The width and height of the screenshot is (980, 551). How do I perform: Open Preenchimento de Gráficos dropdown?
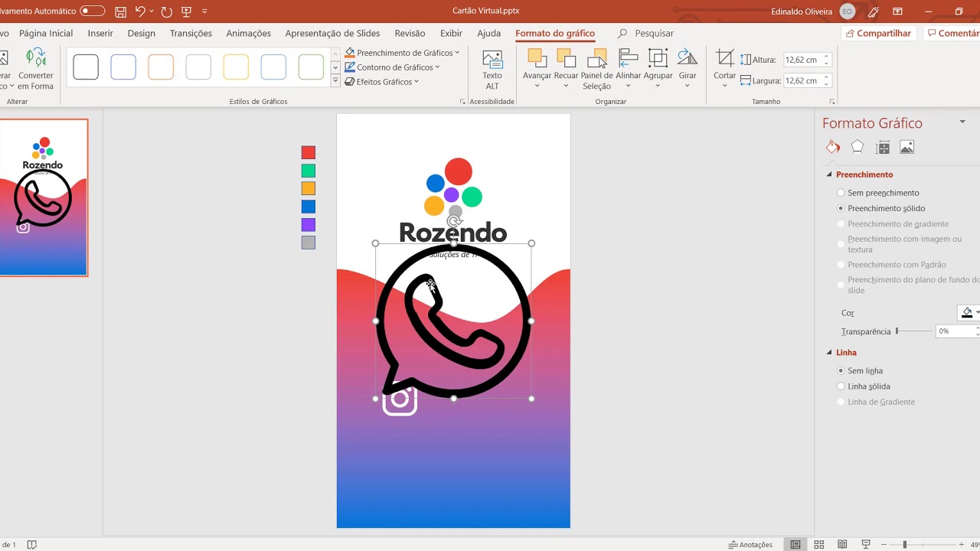point(403,53)
